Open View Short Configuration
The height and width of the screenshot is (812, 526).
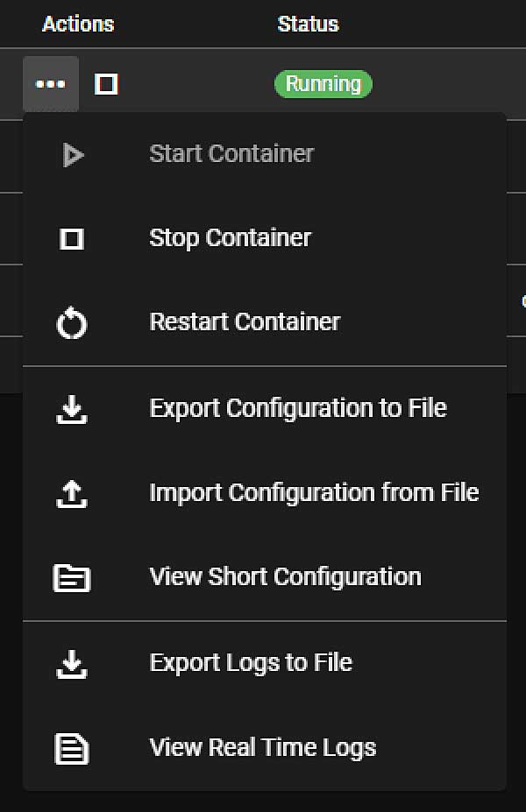point(283,577)
